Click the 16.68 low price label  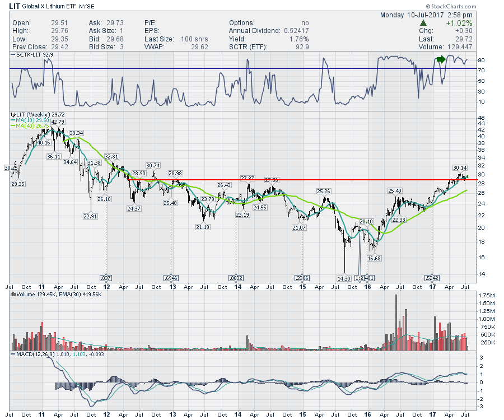point(374,258)
